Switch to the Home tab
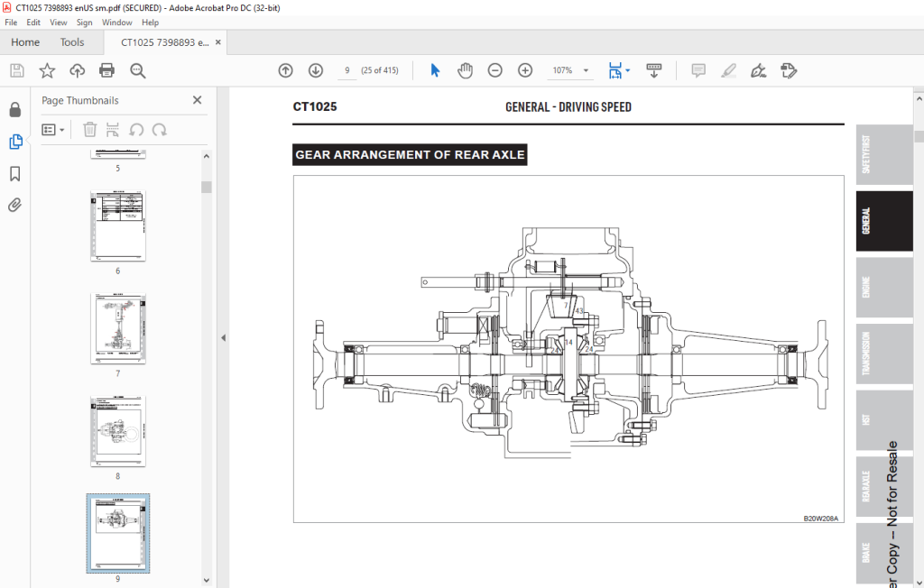Viewport: 924px width, 588px height. [x=25, y=42]
